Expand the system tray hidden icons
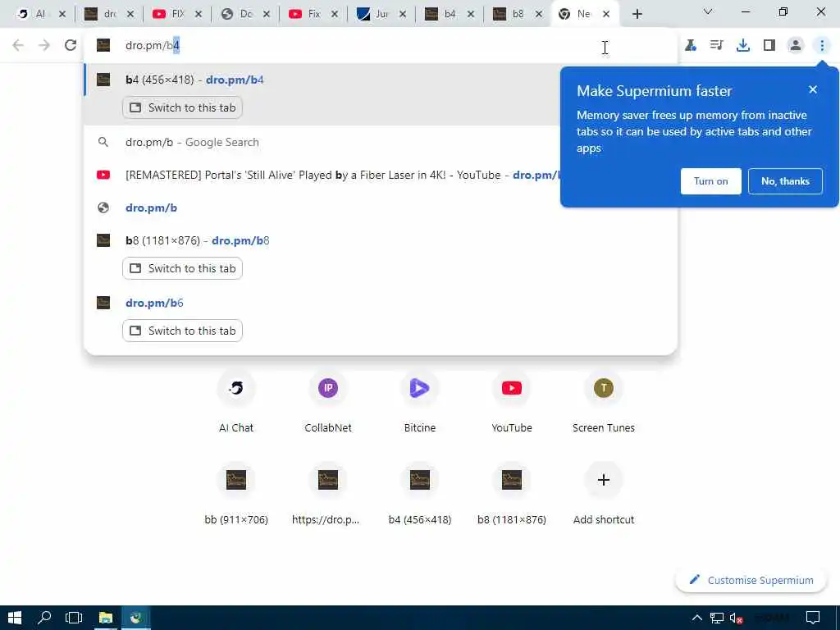The image size is (840, 630). pyautogui.click(x=696, y=619)
